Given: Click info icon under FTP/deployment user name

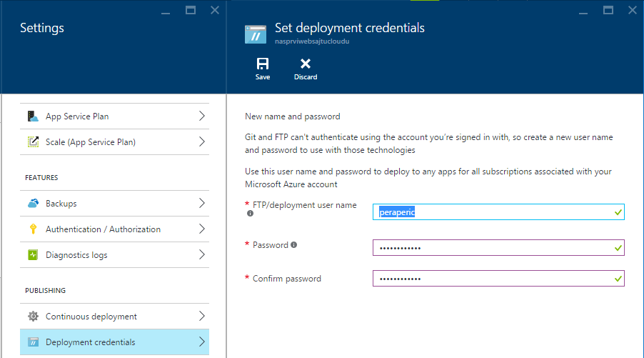Looking at the screenshot, I should pyautogui.click(x=250, y=214).
